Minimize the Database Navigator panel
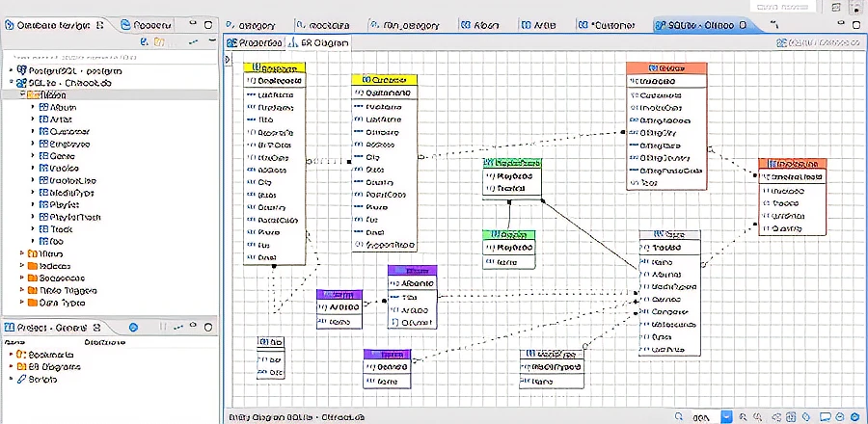Viewport: 868px width, 424px height. [x=193, y=24]
